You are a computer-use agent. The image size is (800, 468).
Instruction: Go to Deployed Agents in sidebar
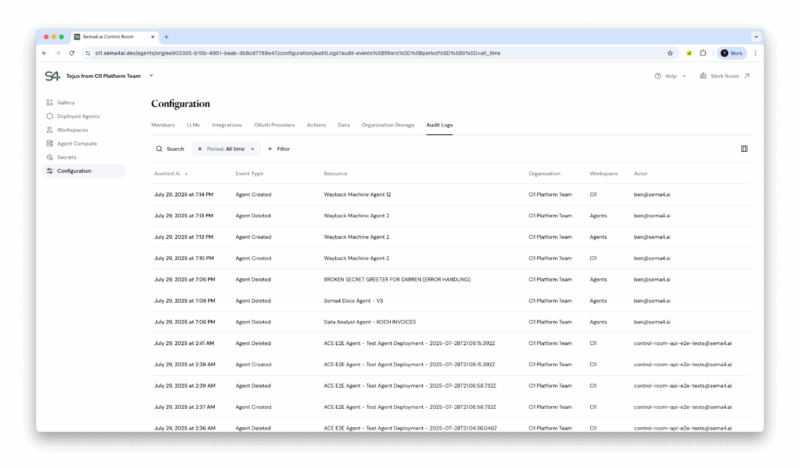pos(78,116)
